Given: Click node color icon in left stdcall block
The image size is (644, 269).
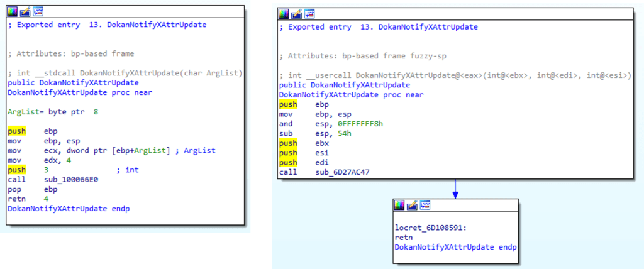Looking at the screenshot, I should point(12,11).
